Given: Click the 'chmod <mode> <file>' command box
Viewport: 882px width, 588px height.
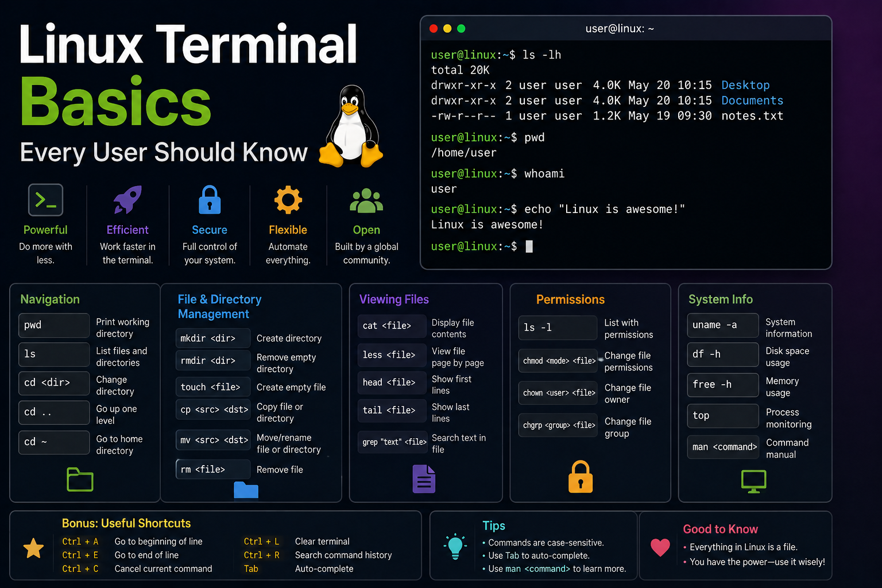Looking at the screenshot, I should (x=558, y=361).
